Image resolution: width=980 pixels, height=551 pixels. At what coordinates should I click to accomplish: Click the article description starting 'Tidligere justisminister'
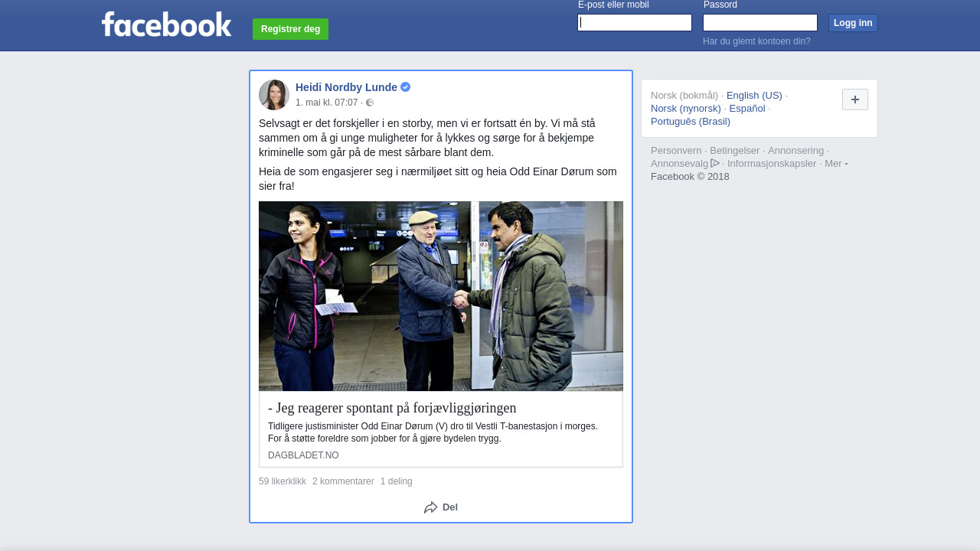433,432
